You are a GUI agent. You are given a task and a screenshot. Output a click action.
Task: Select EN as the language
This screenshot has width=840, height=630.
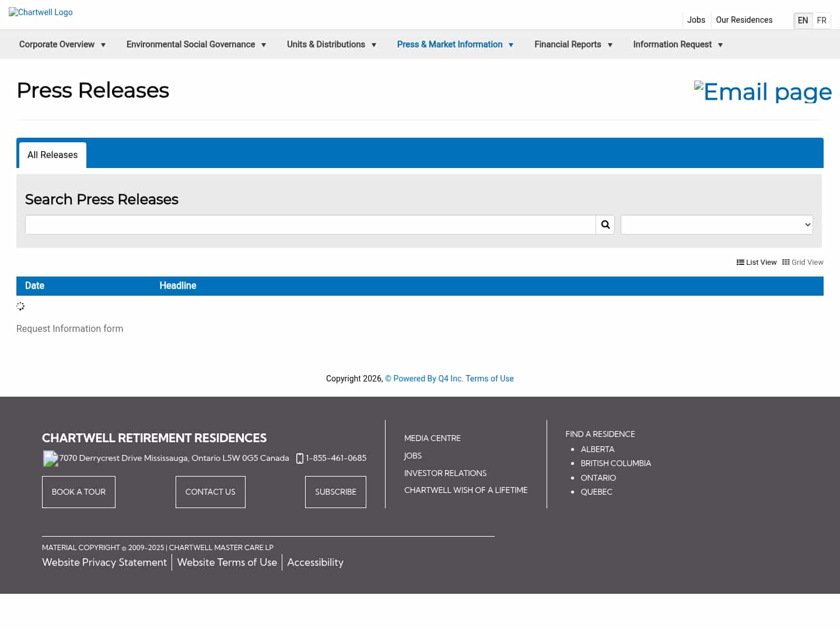tap(803, 20)
